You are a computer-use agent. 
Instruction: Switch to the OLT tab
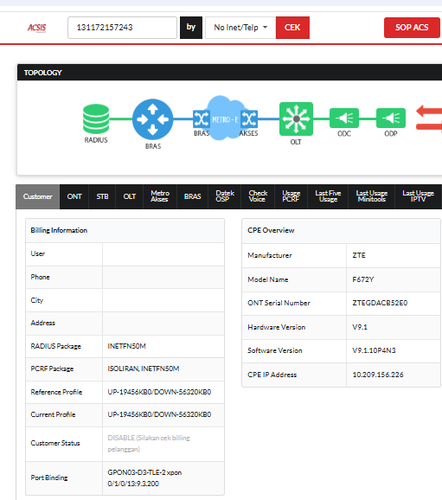129,197
